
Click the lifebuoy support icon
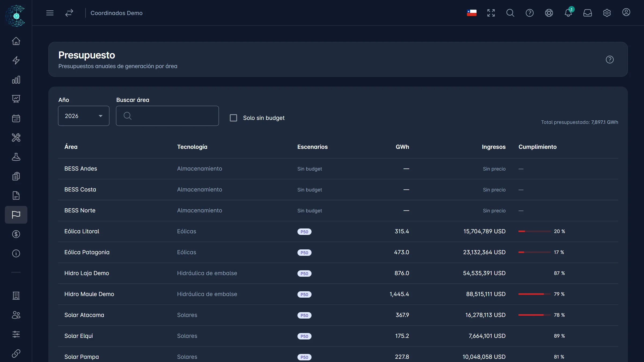[549, 13]
